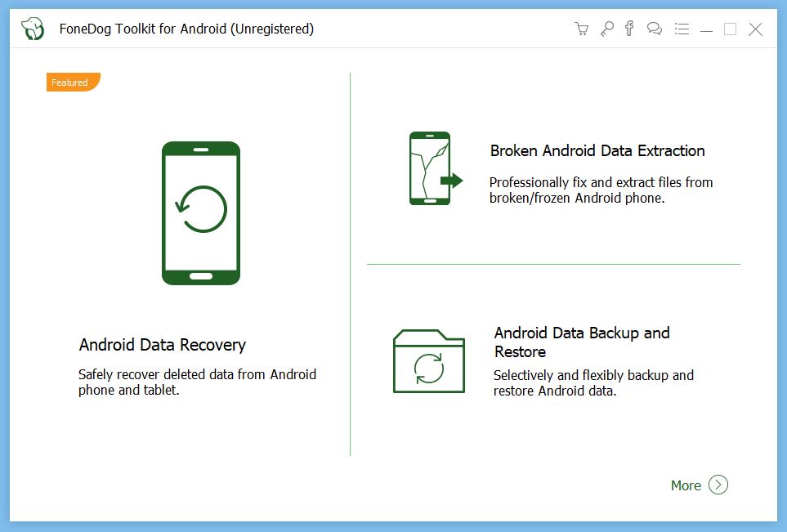Click 'Safely recover deleted data' description
Screen dimensions: 787x532
pyautogui.click(x=197, y=382)
